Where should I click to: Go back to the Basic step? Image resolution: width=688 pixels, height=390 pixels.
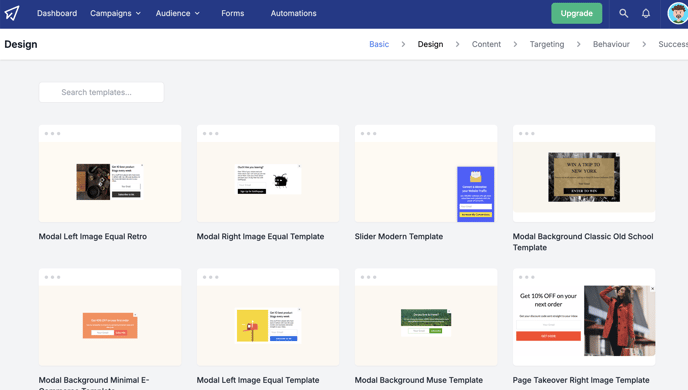[x=379, y=44]
